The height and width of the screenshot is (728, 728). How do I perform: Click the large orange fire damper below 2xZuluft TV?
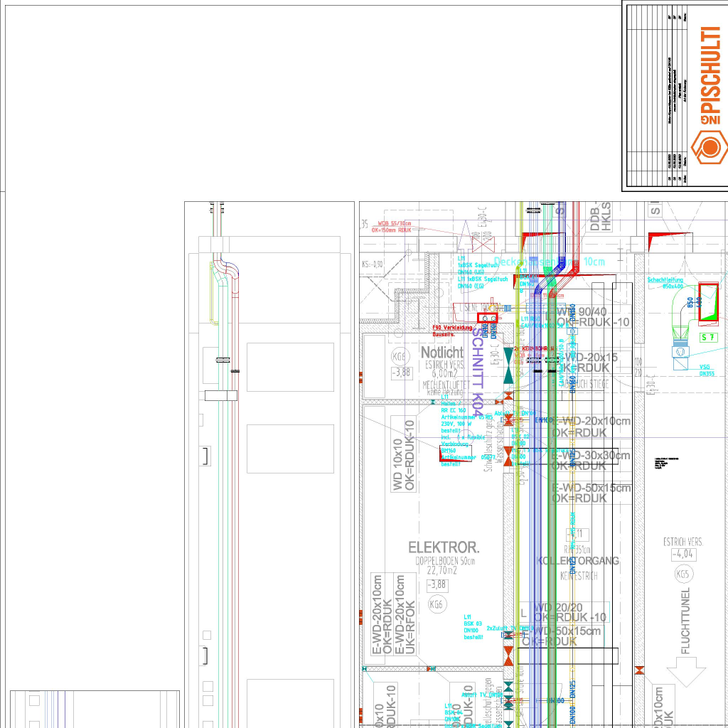[x=508, y=655]
